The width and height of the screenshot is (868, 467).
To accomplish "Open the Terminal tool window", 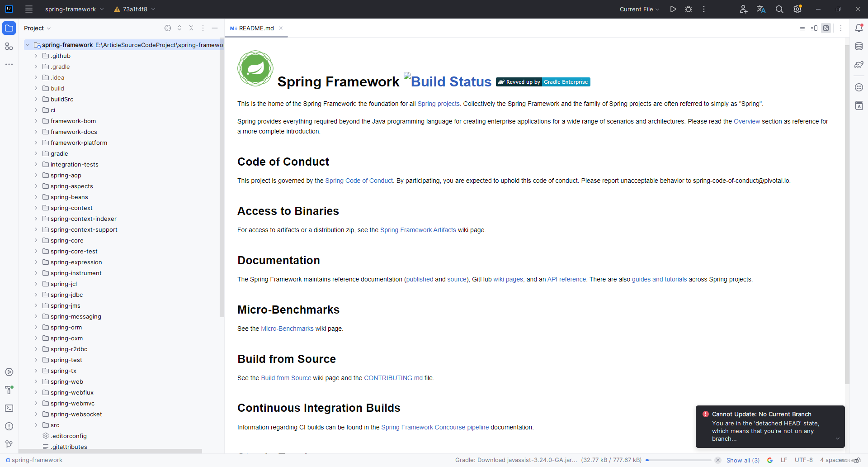I will (9, 408).
